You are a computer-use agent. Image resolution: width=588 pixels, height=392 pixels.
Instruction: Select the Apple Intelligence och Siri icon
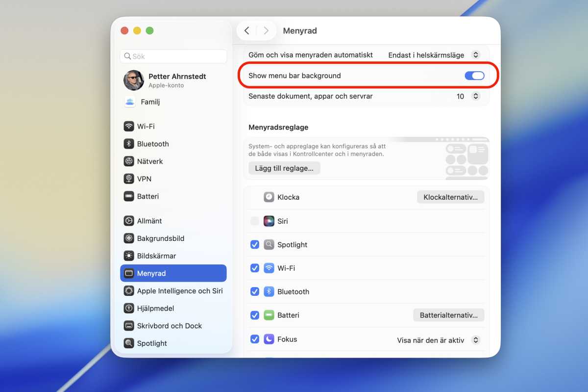[x=128, y=290]
